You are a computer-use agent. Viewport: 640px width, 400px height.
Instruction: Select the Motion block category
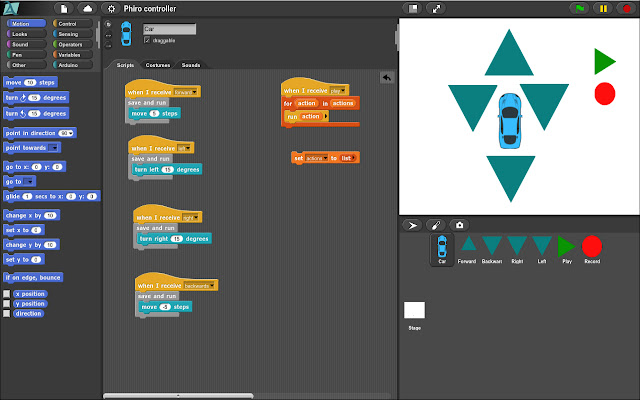coord(27,24)
